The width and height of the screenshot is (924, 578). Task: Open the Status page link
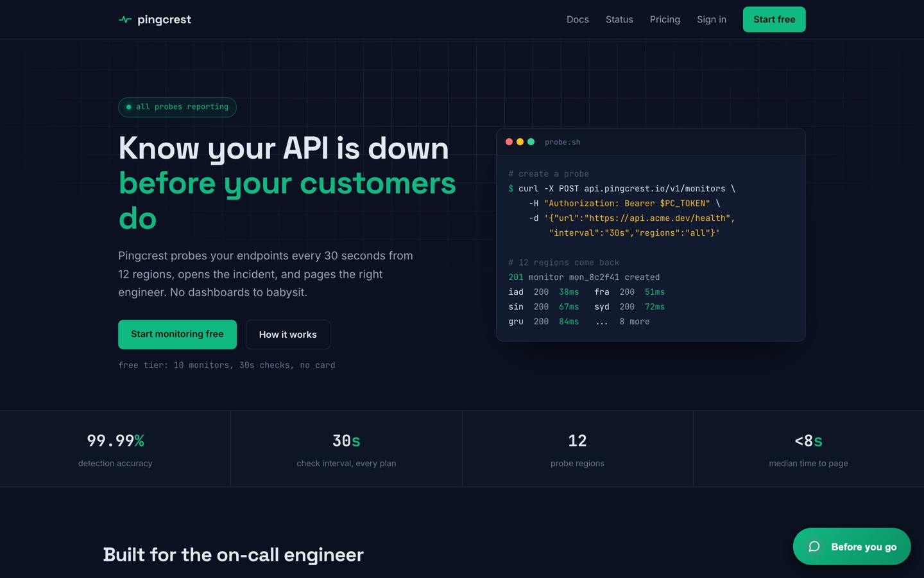point(619,19)
